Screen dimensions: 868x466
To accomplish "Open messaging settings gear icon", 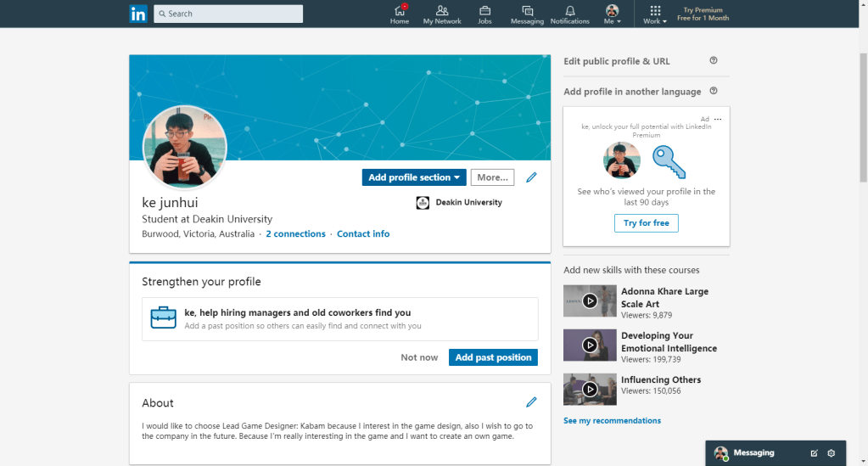I will tap(832, 453).
